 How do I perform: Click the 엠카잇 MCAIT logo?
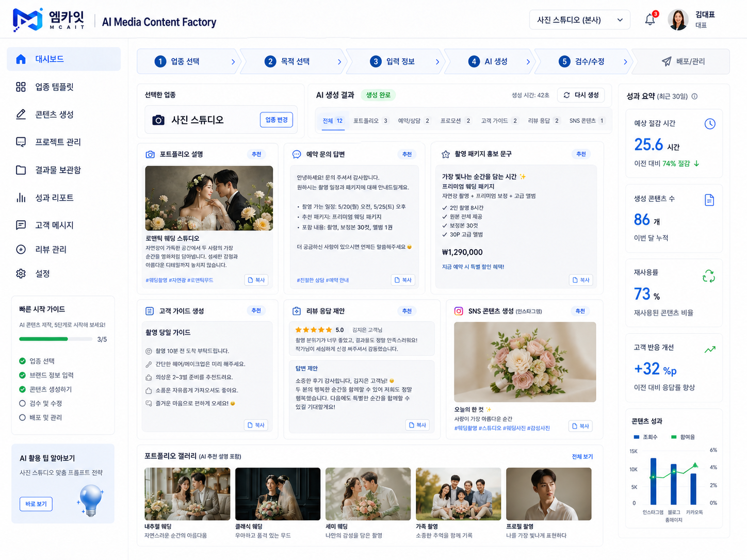tap(48, 20)
